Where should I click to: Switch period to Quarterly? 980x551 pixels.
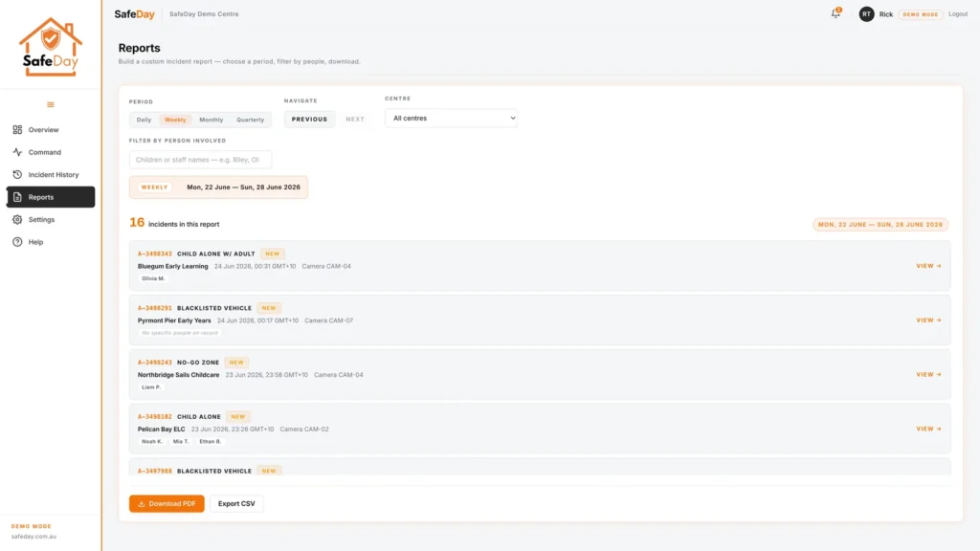pos(250,120)
